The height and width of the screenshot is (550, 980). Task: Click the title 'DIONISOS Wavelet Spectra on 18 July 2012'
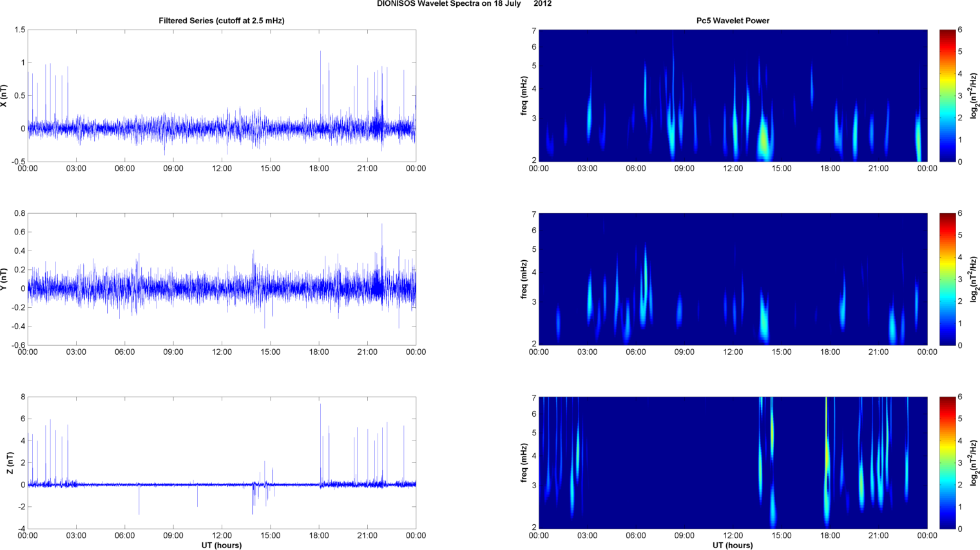[x=464, y=4]
